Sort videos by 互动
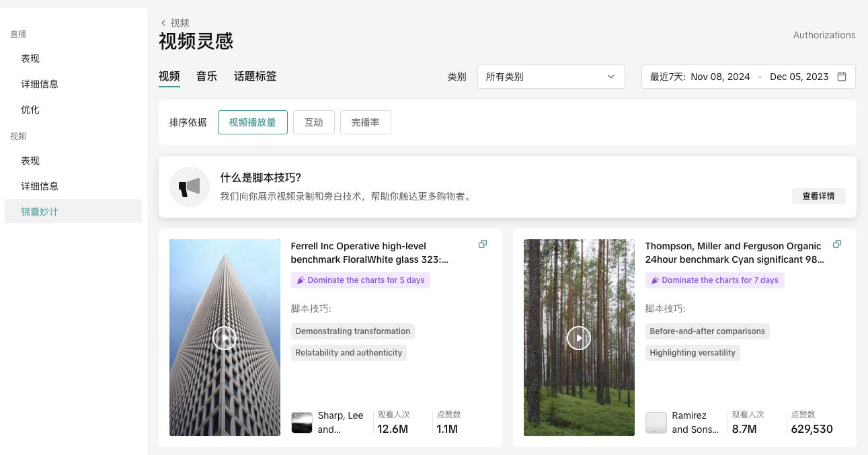The width and height of the screenshot is (868, 455). (313, 122)
